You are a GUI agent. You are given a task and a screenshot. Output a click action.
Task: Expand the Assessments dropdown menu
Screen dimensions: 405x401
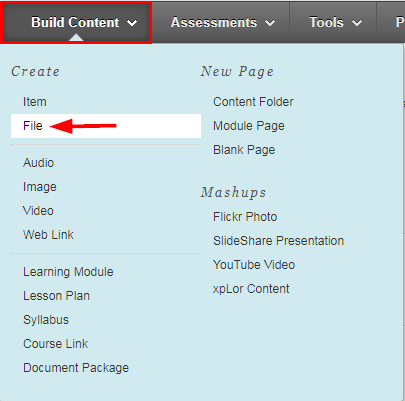[223, 22]
